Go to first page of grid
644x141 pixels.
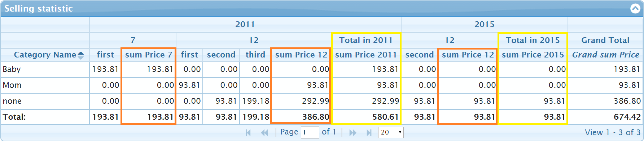pos(248,133)
